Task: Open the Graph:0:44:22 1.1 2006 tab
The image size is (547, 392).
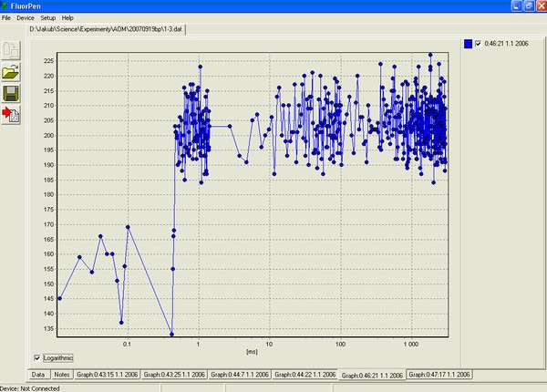Action: [304, 375]
